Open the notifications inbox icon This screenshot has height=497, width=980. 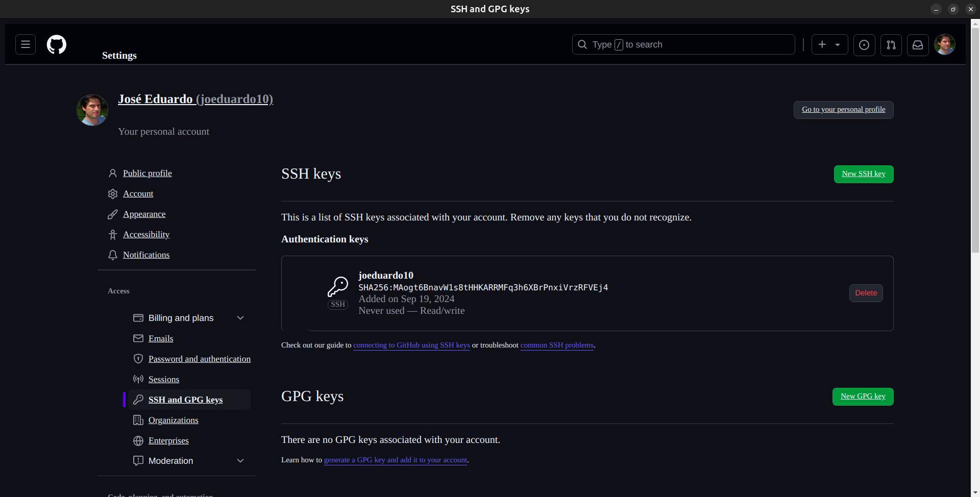(918, 45)
